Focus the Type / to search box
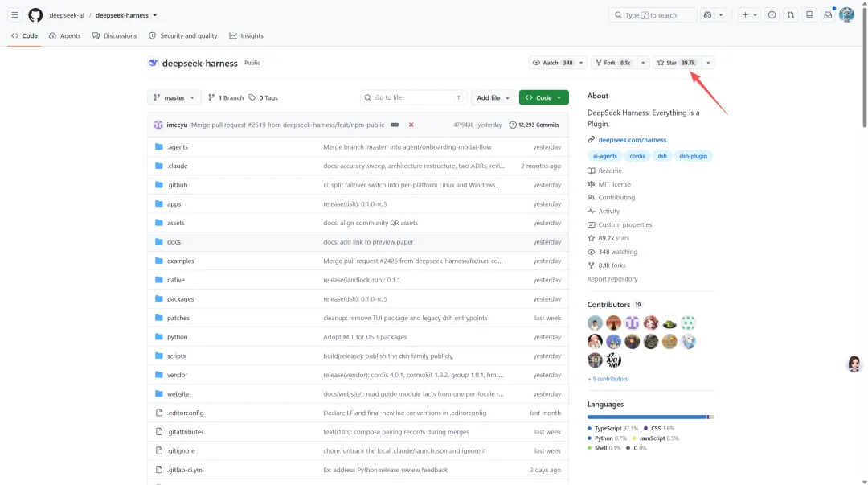Image resolution: width=868 pixels, height=485 pixels. click(653, 15)
